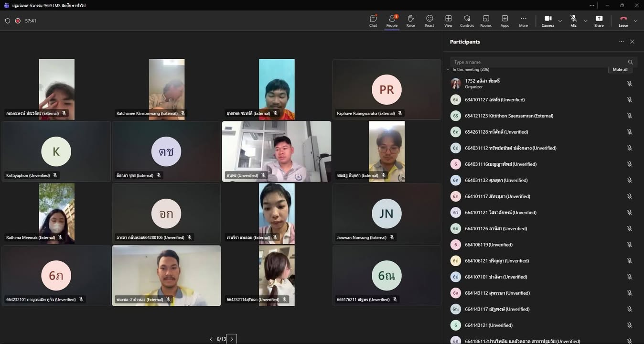
Task: Open the More actions menu
Action: click(x=524, y=21)
